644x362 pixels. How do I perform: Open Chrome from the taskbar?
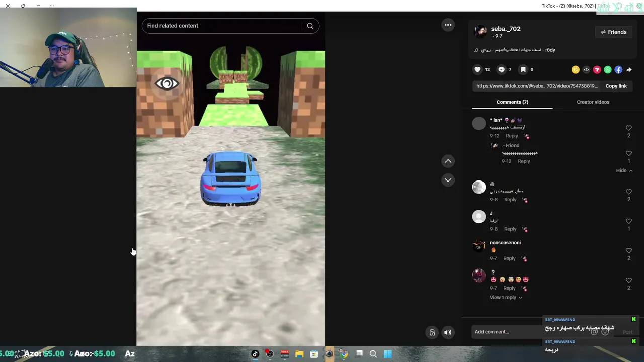point(344,354)
